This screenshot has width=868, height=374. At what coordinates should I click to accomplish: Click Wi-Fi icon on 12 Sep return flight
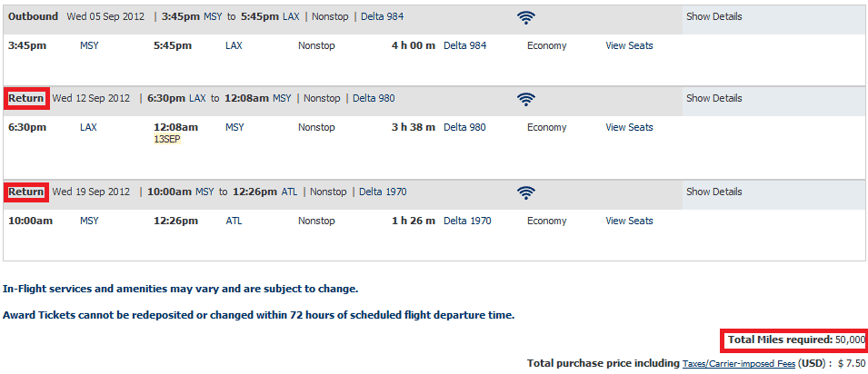tap(526, 99)
